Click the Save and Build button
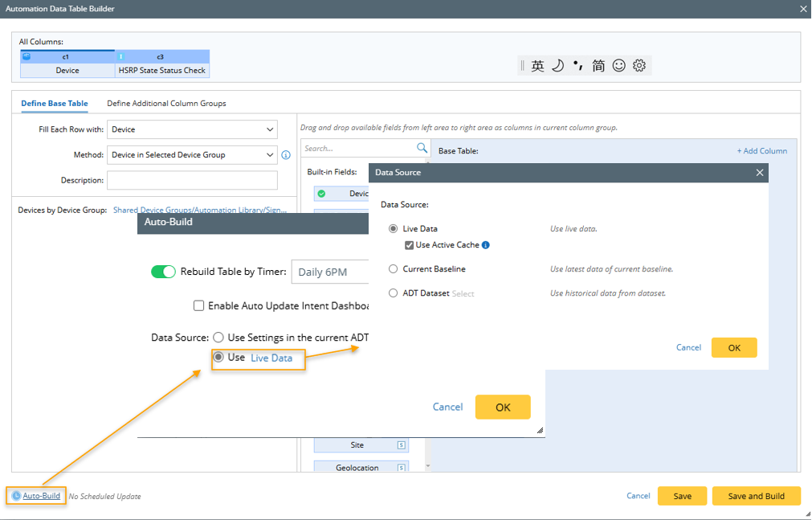Screen dimensions: 812x520 pyautogui.click(x=756, y=496)
